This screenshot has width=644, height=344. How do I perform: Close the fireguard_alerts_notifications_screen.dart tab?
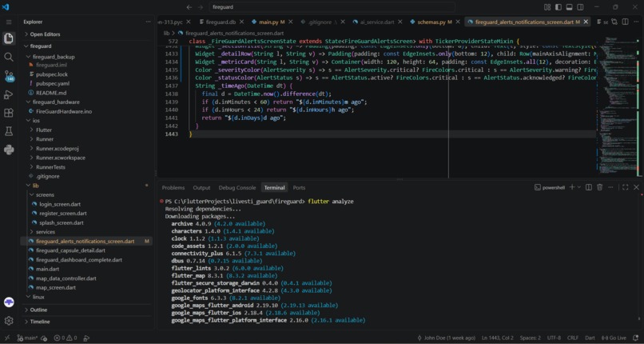586,22
